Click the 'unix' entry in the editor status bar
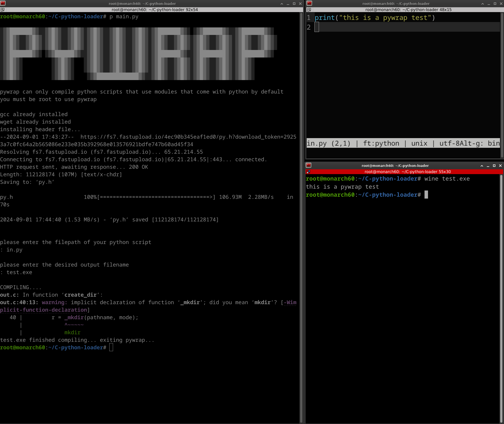Screen dimensions: 504x424 tap(419, 143)
